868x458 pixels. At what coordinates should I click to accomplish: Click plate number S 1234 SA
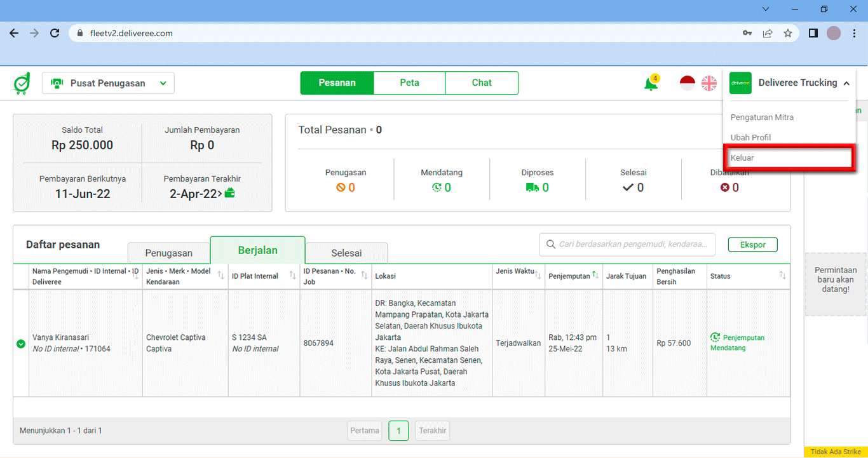[x=249, y=338]
